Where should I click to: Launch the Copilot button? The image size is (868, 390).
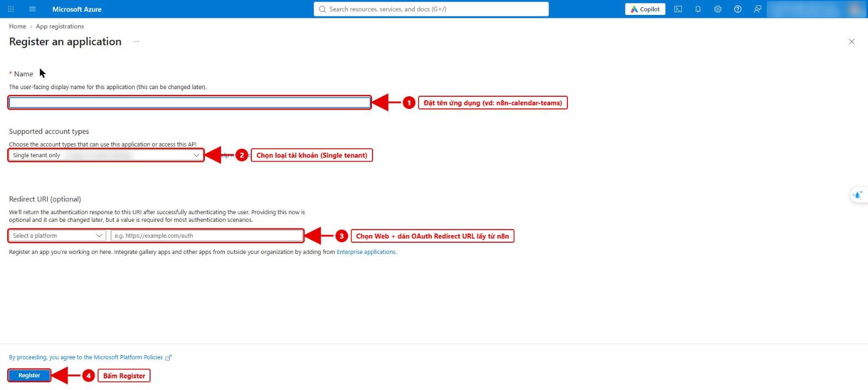point(645,9)
